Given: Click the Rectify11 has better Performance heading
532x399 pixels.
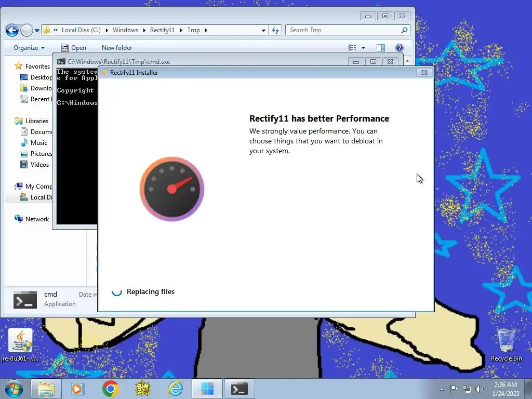Looking at the screenshot, I should [x=320, y=118].
